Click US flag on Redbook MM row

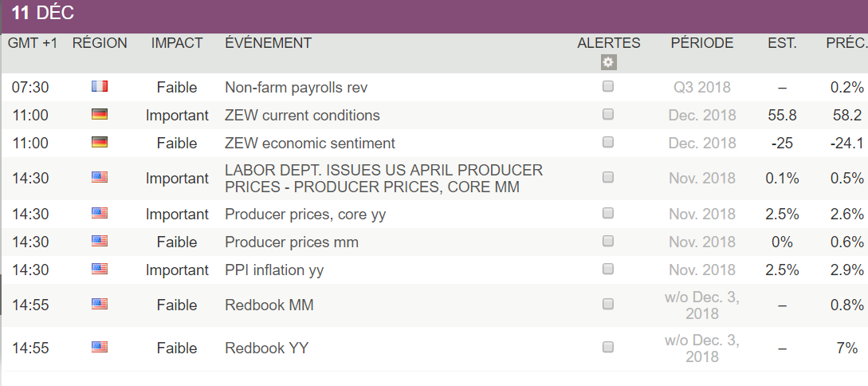(x=100, y=304)
